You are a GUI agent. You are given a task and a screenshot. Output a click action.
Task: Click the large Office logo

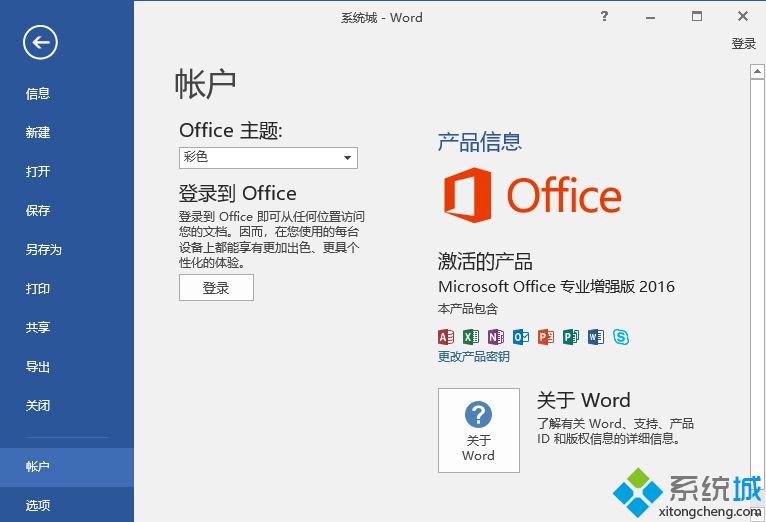pos(532,195)
